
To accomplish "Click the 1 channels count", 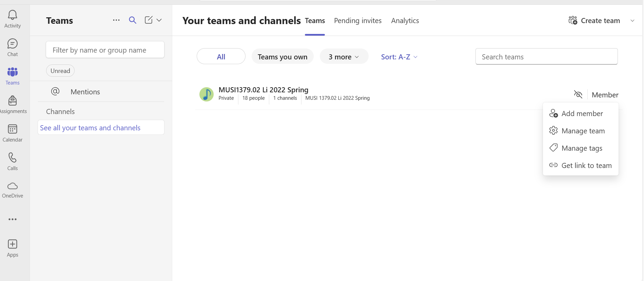I will pos(285,98).
